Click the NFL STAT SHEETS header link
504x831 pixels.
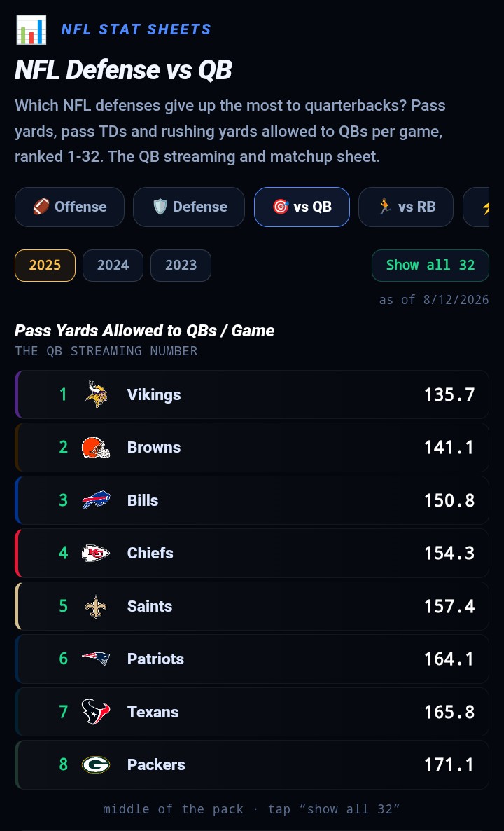point(136,29)
